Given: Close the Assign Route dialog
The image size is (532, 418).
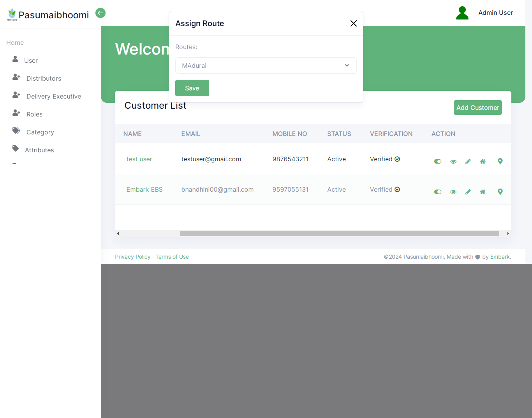Looking at the screenshot, I should coord(353,23).
